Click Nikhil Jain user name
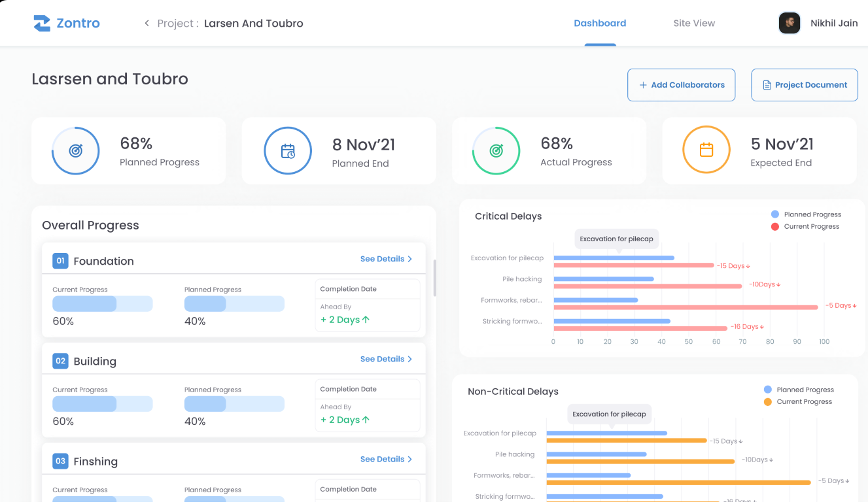Screen dimensions: 868x504 (834, 23)
